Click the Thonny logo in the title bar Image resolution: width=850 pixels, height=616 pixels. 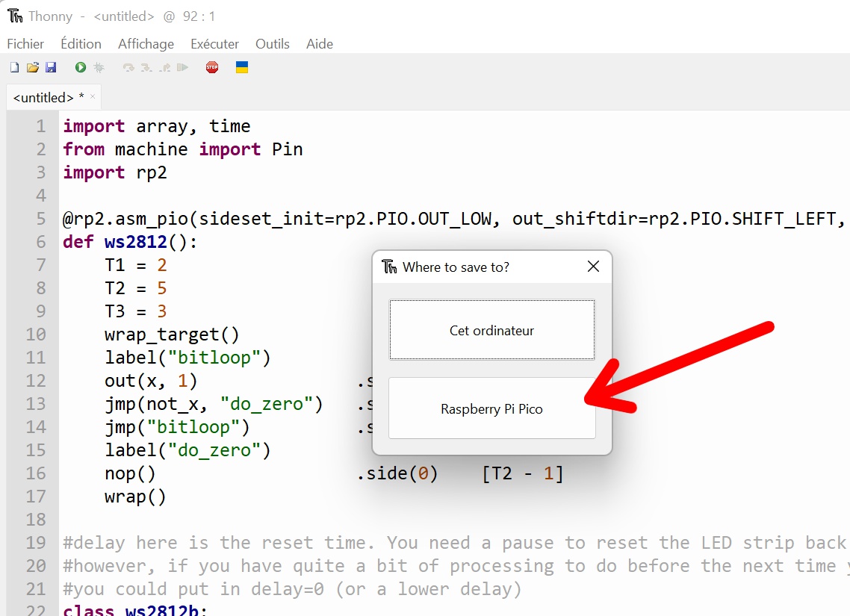15,16
